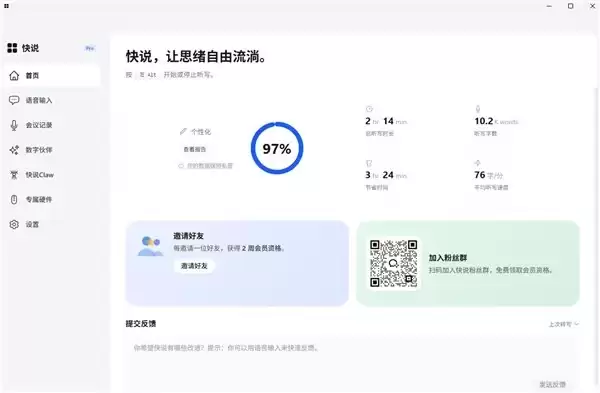Click the Alt hotkey badge under the headline
The height and width of the screenshot is (393, 600).
(148, 75)
